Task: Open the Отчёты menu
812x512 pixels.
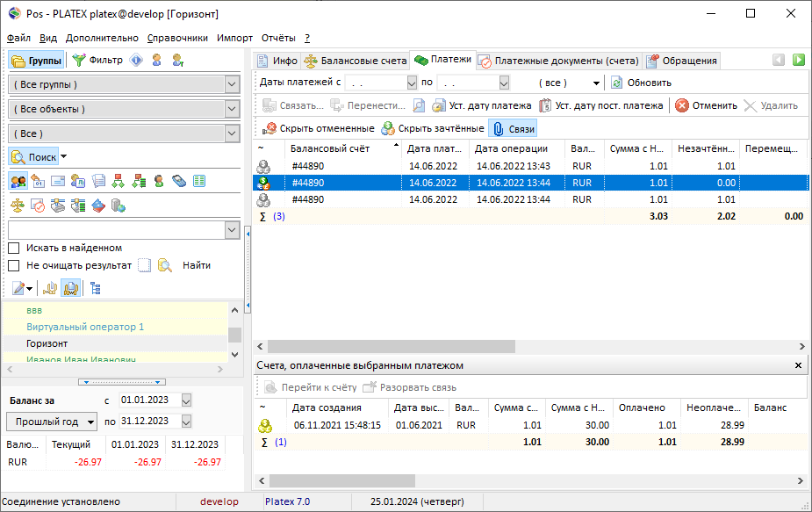Action: (278, 38)
